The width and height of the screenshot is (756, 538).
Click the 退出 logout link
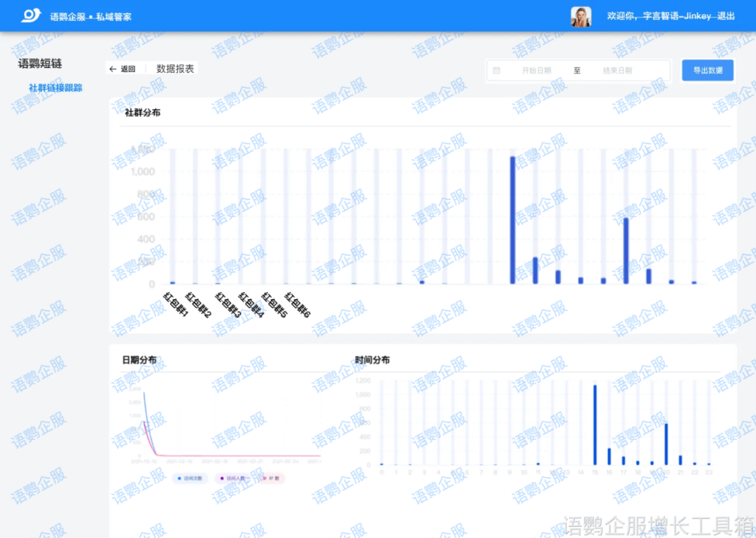click(724, 15)
